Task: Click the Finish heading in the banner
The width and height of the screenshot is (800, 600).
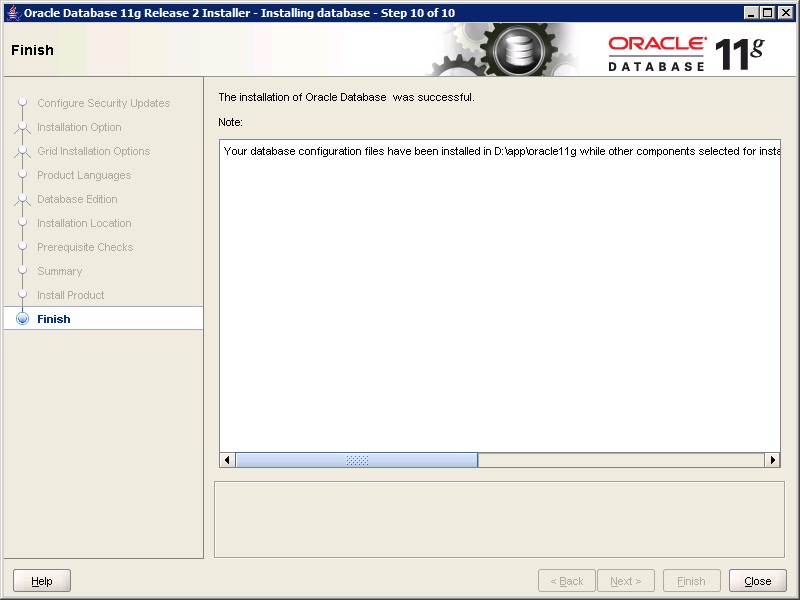Action: [x=32, y=50]
